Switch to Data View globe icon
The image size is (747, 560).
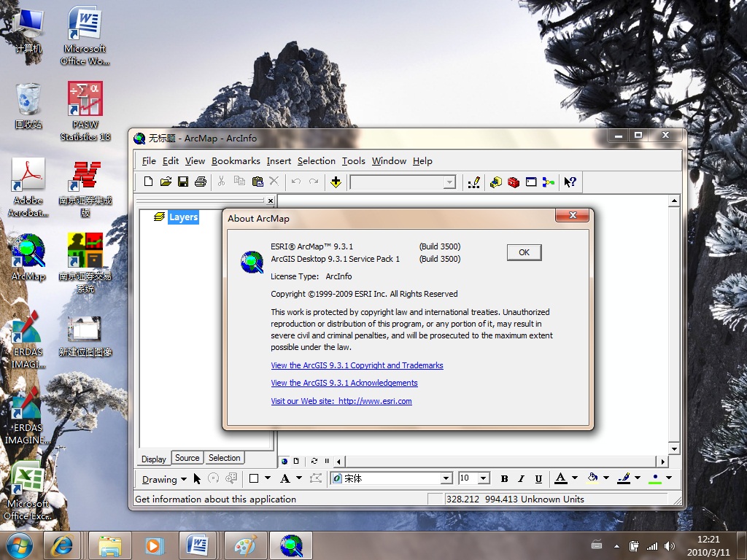click(x=285, y=461)
